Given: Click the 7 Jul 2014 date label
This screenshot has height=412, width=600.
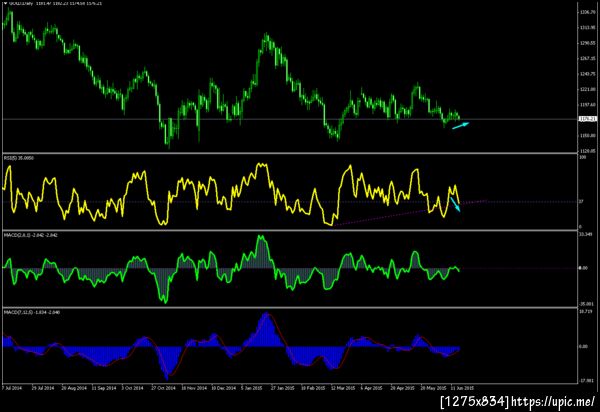Looking at the screenshot, I should (12, 388).
